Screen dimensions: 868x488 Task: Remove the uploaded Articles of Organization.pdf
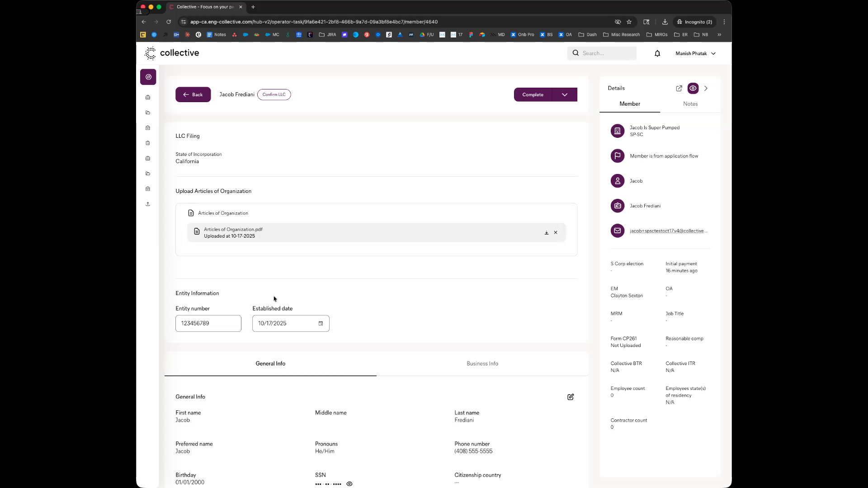pyautogui.click(x=556, y=233)
